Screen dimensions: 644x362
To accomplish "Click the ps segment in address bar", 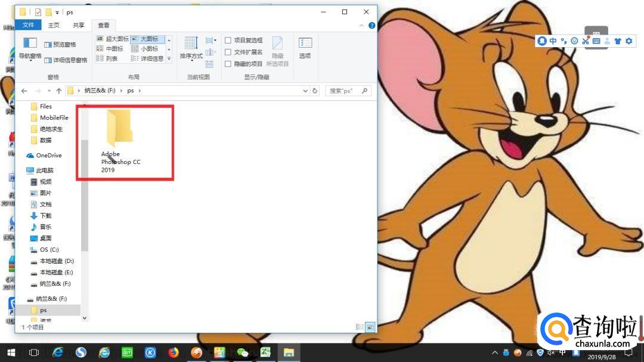I will tap(130, 91).
